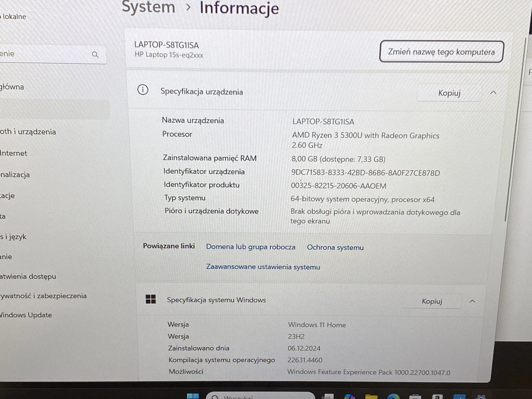Click the product ID 00325-82215-20606-AAOEM

coord(339,186)
